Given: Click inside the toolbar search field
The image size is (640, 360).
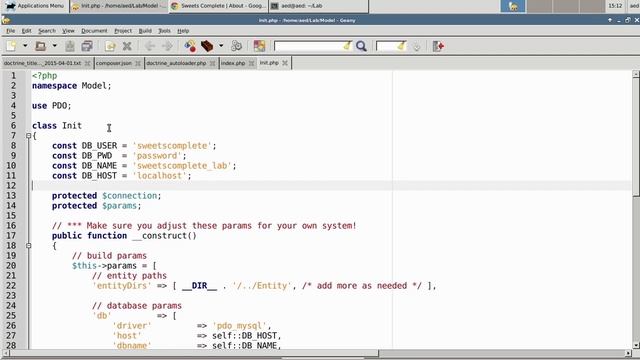Looking at the screenshot, I should click(308, 46).
